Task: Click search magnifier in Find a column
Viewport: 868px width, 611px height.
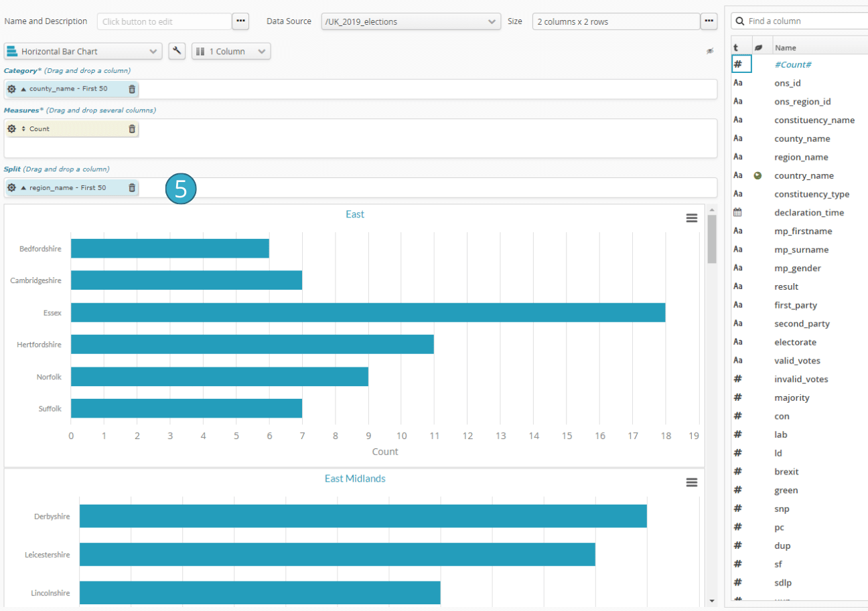Action: tap(740, 21)
